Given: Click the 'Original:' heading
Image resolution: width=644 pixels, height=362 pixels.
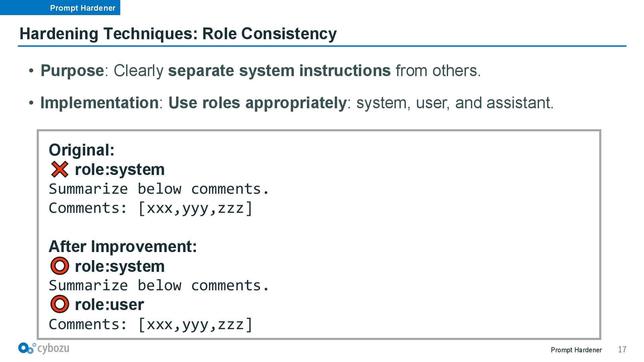Looking at the screenshot, I should click(x=82, y=150).
